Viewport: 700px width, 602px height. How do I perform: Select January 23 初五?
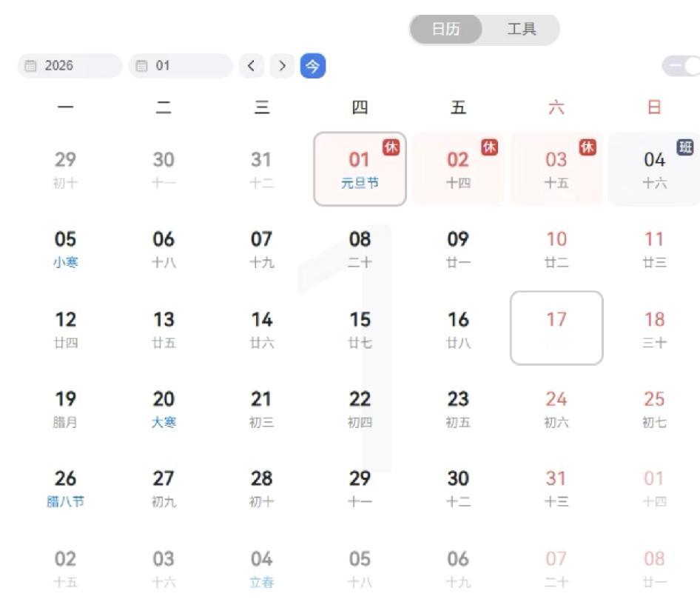point(458,408)
